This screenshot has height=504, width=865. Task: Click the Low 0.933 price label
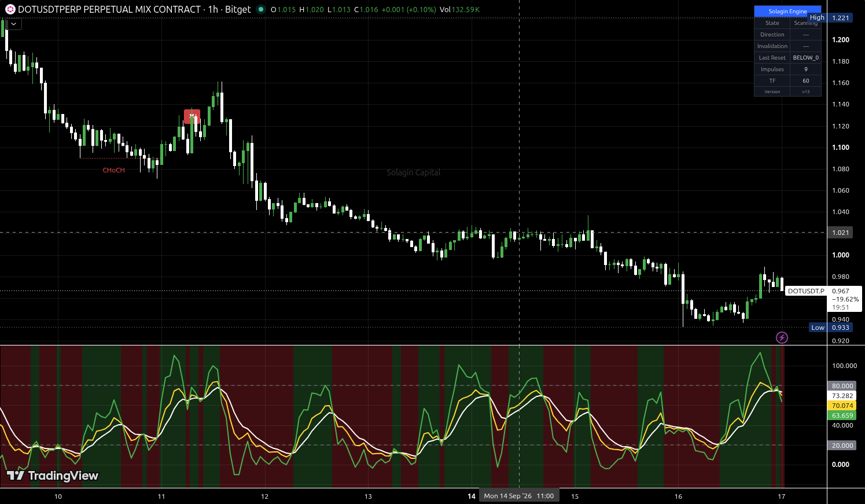pos(830,328)
